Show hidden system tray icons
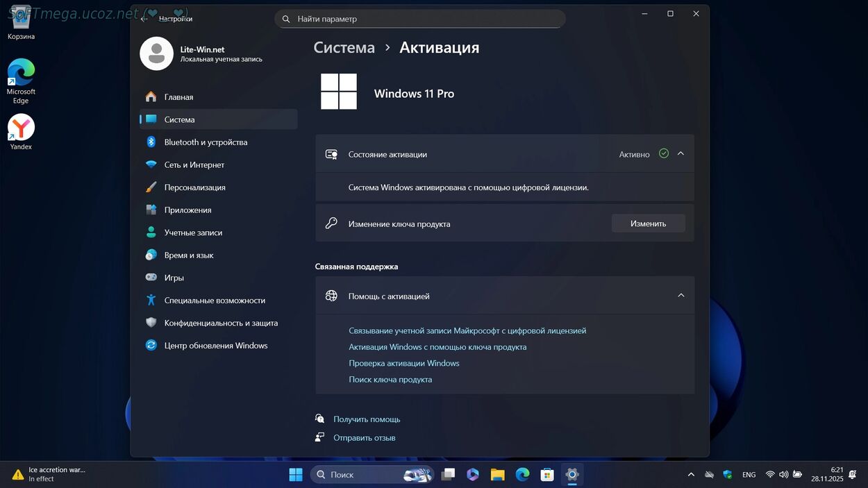868x488 pixels. [x=691, y=475]
